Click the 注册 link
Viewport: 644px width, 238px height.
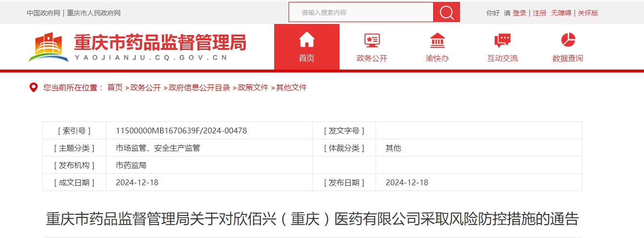(540, 13)
